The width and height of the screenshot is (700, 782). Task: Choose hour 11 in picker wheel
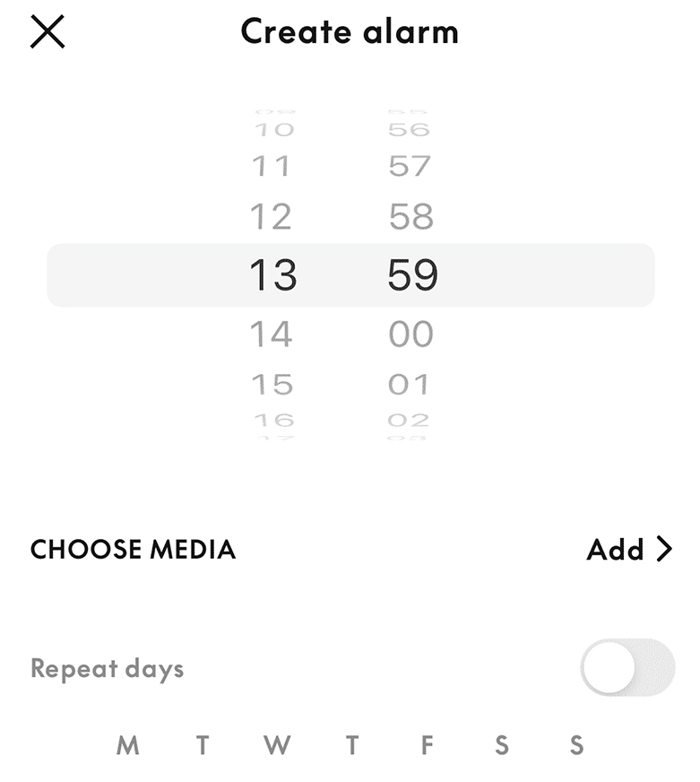pyautogui.click(x=271, y=166)
